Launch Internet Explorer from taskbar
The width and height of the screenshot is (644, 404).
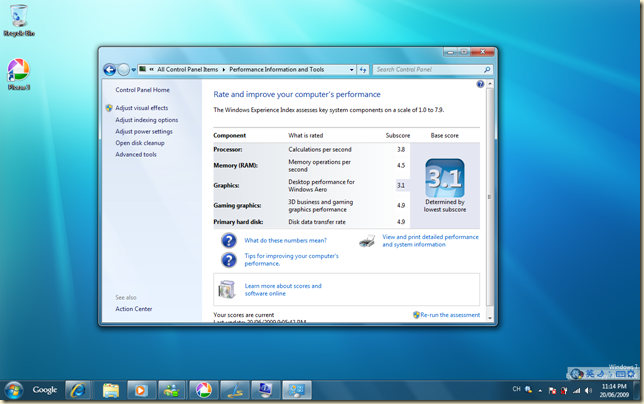click(x=78, y=390)
